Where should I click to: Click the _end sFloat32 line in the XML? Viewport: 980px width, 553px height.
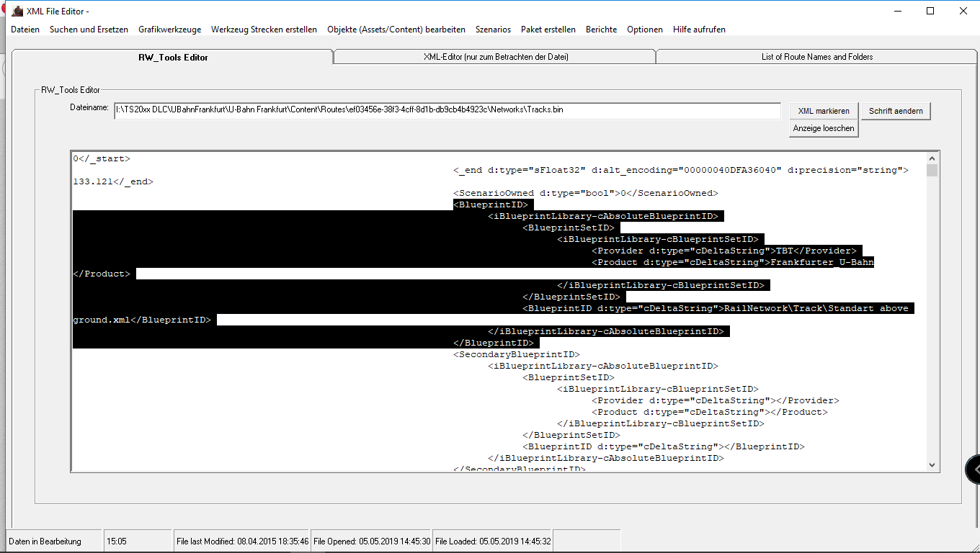coord(681,170)
